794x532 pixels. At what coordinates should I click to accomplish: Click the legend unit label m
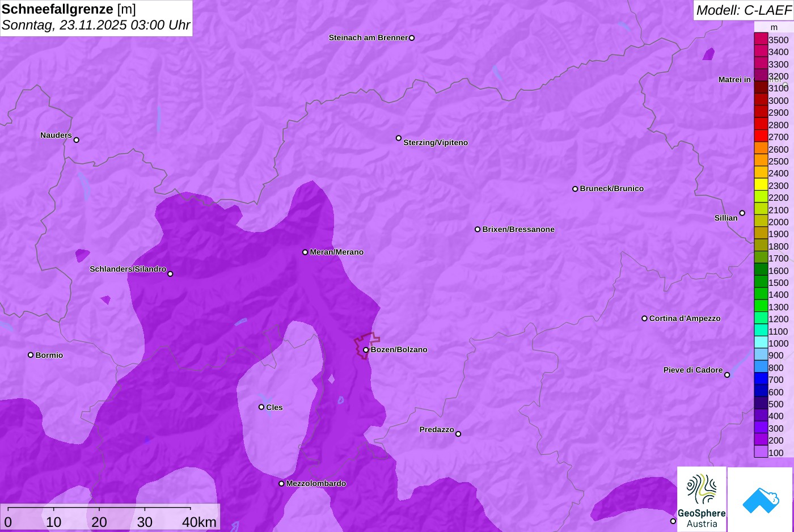click(774, 27)
